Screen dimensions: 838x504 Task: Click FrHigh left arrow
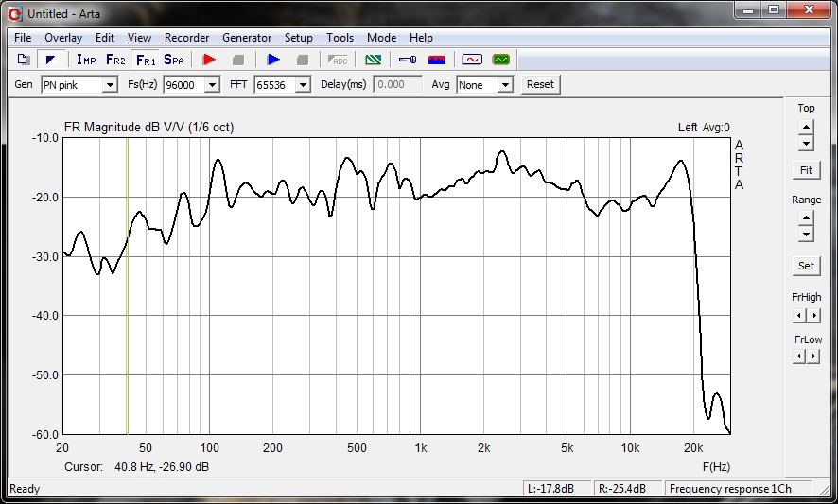pos(799,315)
